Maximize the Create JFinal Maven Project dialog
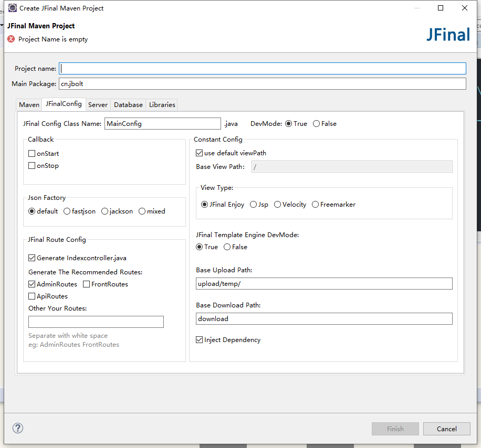 coord(441,8)
